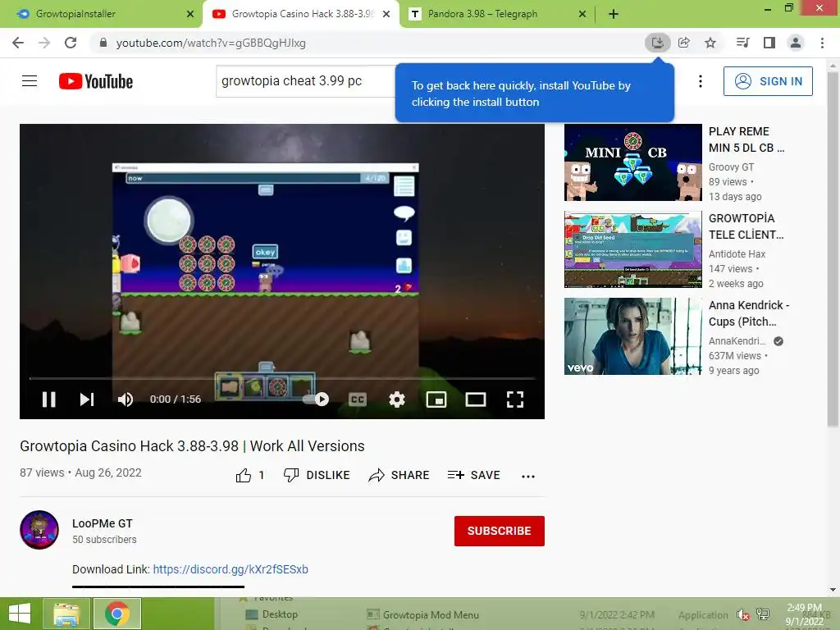Subscribe to LooPMe GT
840x630 pixels.
500,531
